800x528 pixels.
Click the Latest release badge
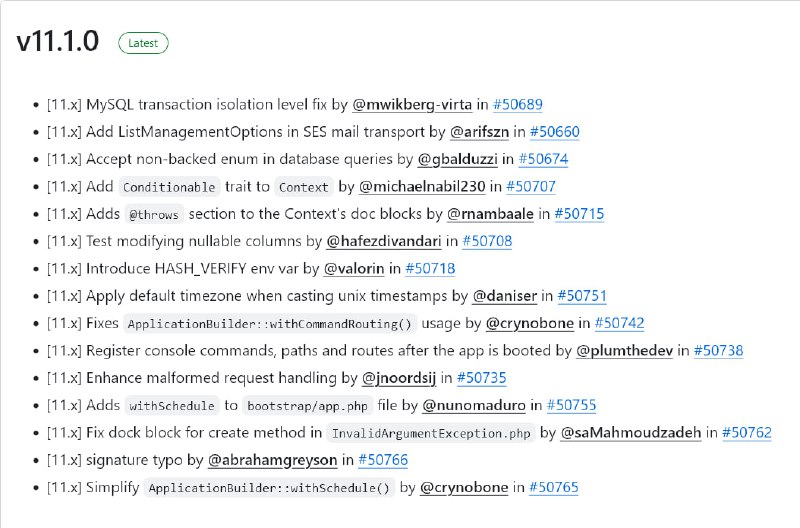point(143,43)
